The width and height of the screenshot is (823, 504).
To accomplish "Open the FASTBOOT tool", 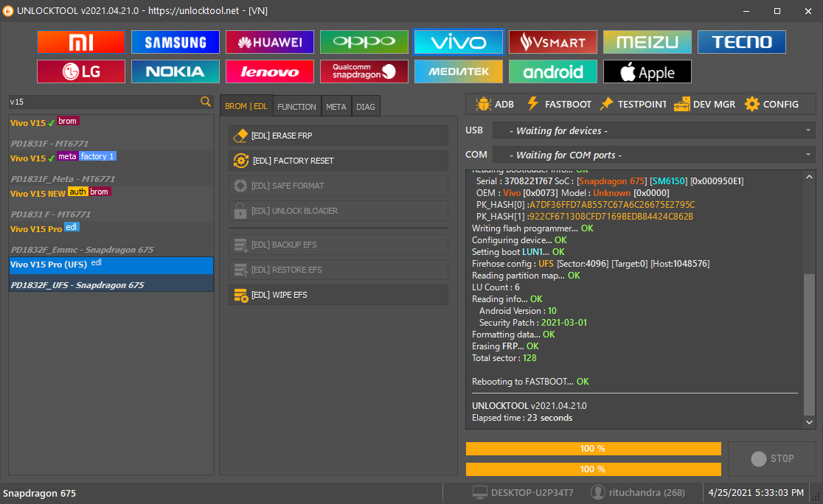I will (559, 105).
